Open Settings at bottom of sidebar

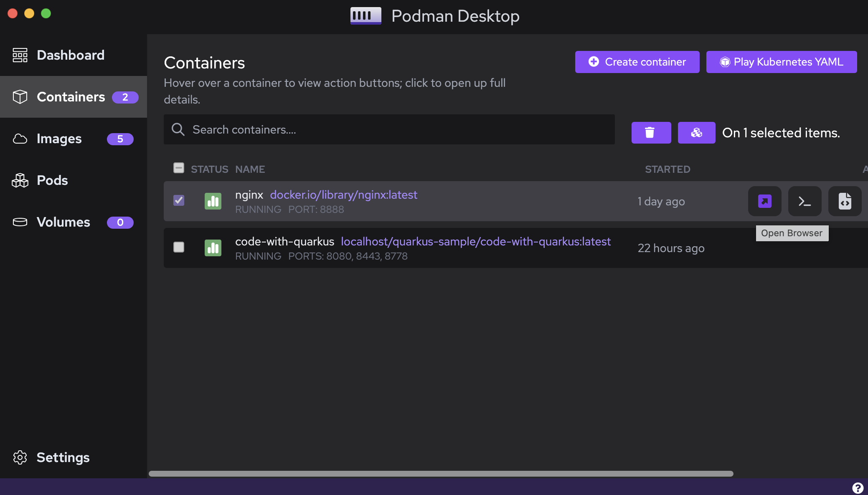[x=63, y=457]
